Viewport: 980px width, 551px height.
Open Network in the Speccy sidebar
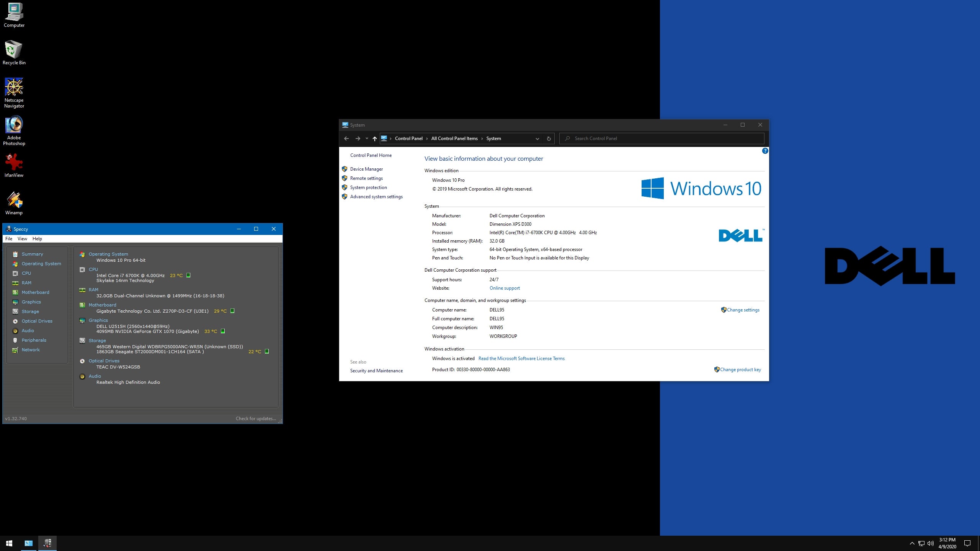(x=31, y=350)
